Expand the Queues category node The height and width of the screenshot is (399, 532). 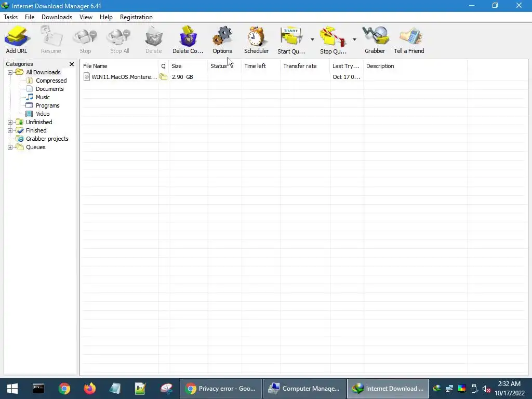tap(10, 147)
